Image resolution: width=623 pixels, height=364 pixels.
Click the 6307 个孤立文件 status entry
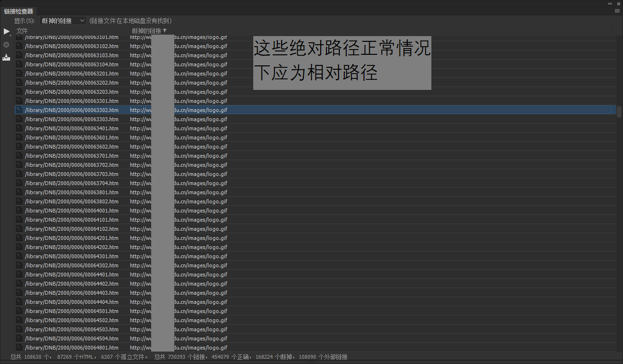click(x=124, y=357)
